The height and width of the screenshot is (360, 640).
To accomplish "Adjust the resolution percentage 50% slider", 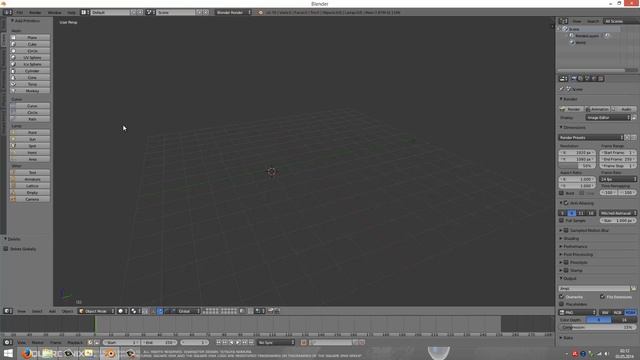I will pyautogui.click(x=577, y=166).
